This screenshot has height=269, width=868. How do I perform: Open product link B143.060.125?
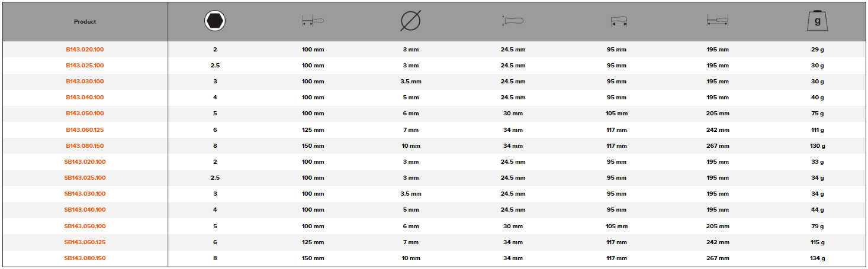click(85, 130)
